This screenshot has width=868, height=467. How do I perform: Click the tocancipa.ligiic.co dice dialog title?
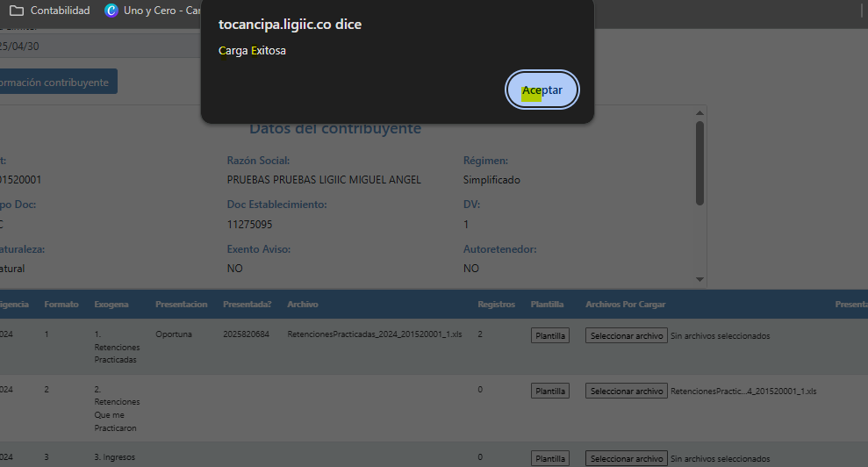coord(291,25)
